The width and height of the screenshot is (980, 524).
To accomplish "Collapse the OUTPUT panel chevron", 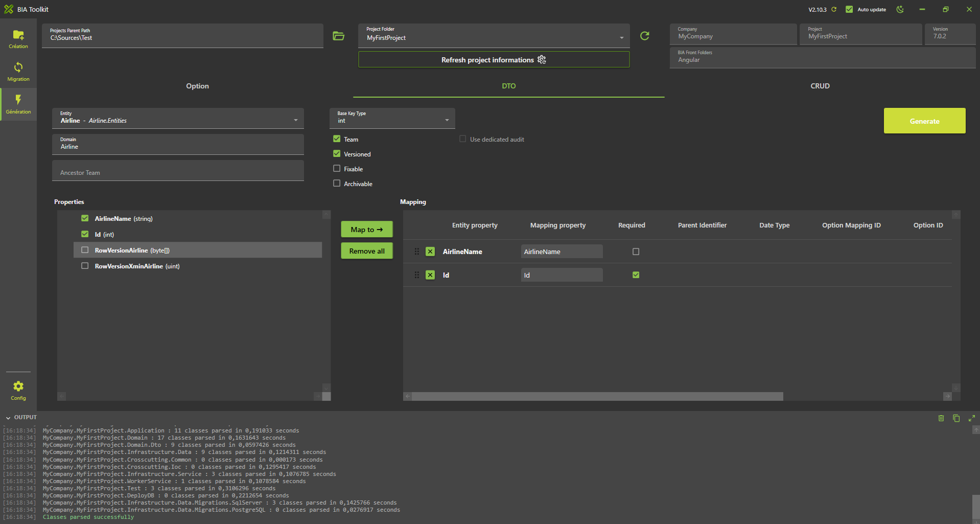I will 8,418.
